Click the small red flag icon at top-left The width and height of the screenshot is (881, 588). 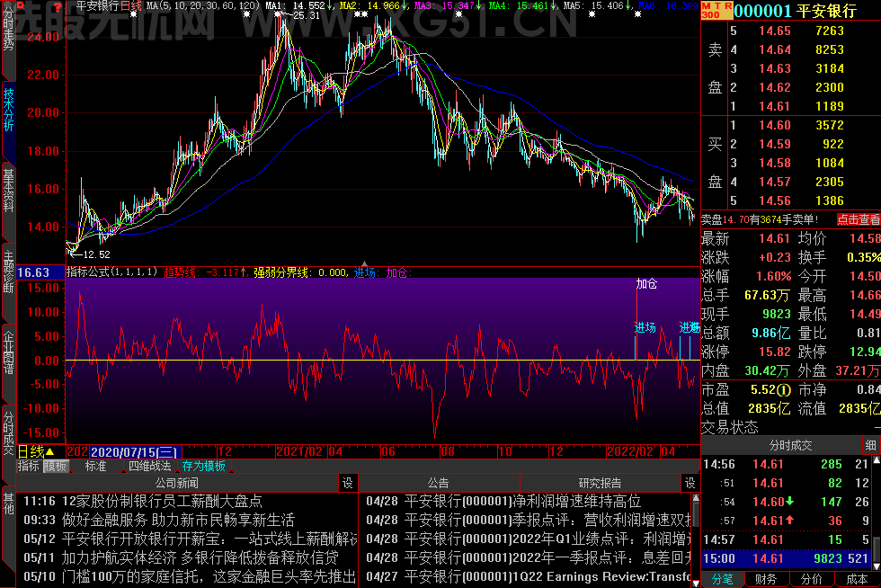pos(22,5)
